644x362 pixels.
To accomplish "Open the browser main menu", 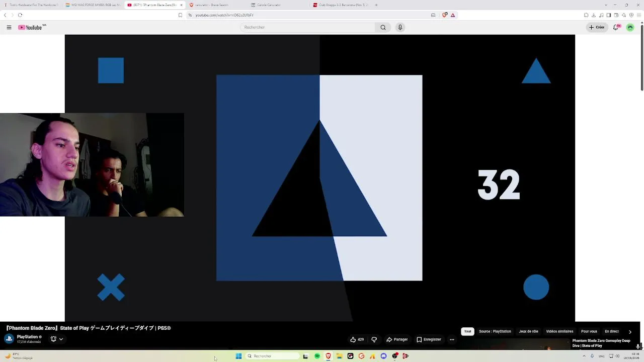I will 639,15.
